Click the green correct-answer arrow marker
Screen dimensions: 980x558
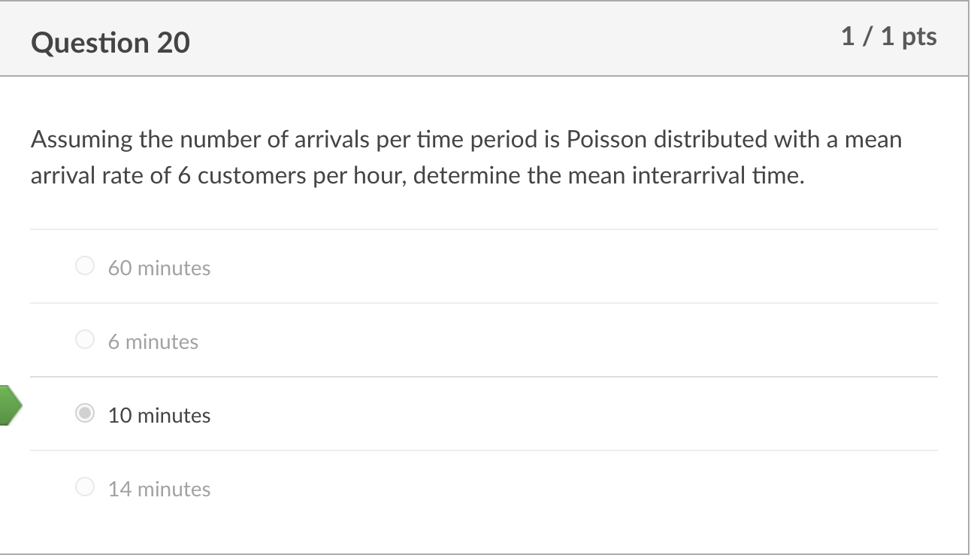[x=10, y=405]
